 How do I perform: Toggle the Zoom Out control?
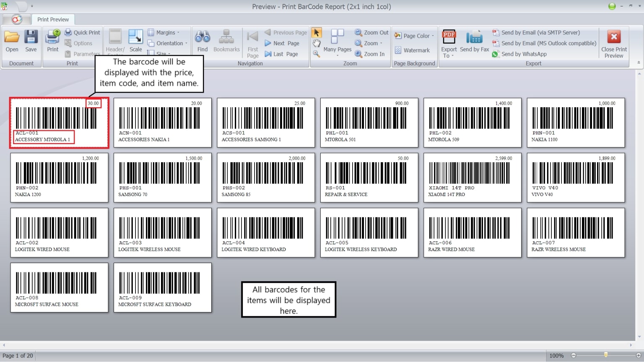(x=371, y=32)
